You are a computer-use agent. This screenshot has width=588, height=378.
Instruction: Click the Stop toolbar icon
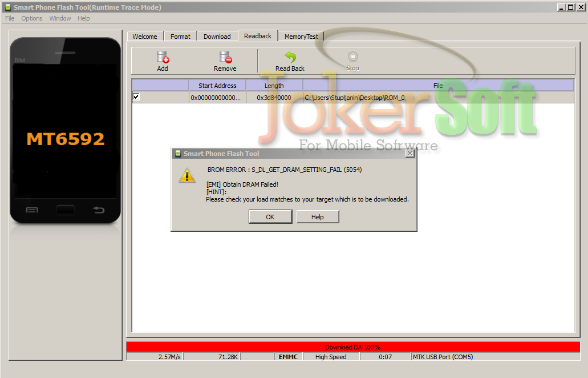click(x=352, y=57)
